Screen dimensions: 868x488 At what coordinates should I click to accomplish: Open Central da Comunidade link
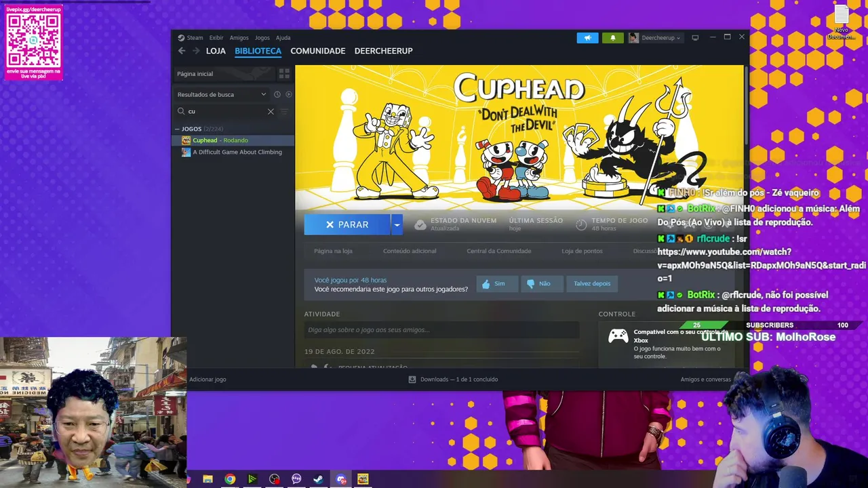499,251
